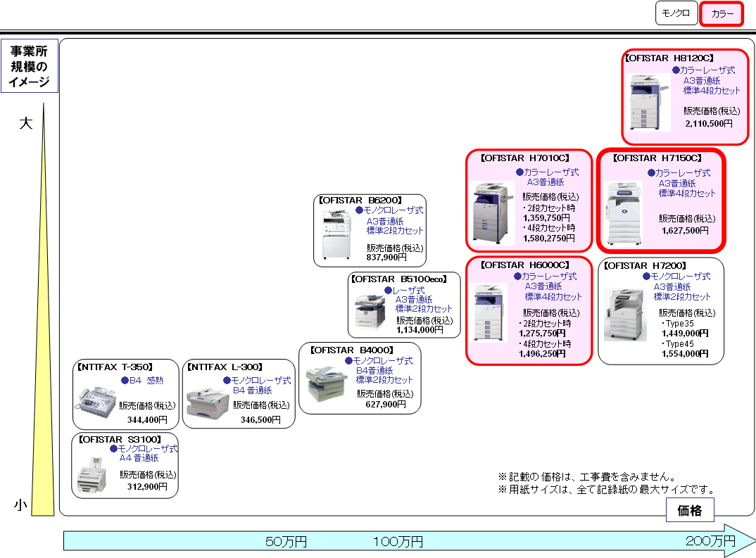Open the OFISTAR B4000 machine image
The height and width of the screenshot is (558, 756).
327,384
